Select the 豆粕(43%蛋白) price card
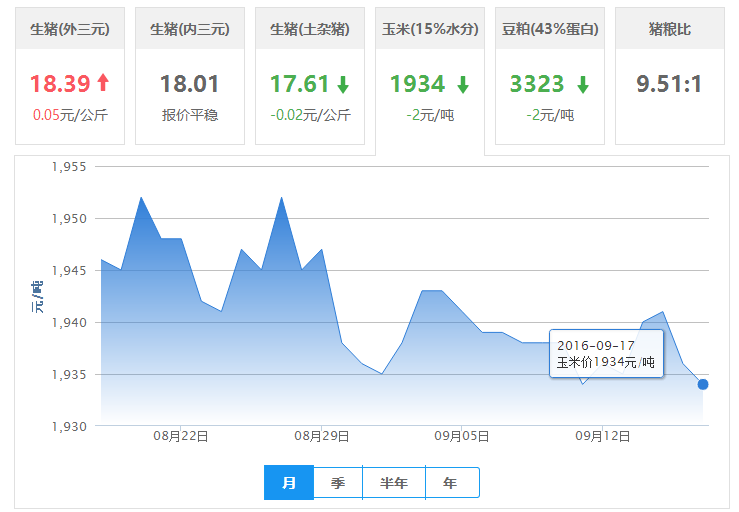The image size is (739, 512). 550,76
